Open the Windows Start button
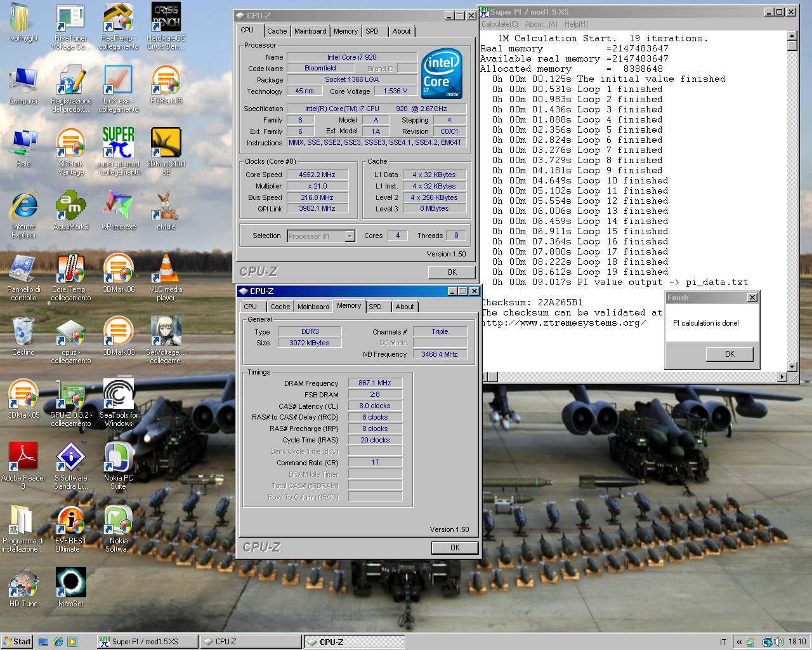Viewport: 812px width, 650px height. pos(16,641)
